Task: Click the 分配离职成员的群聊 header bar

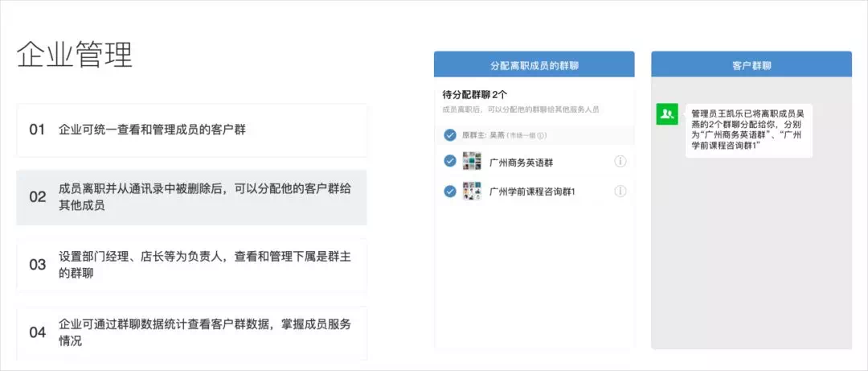Action: tap(534, 65)
